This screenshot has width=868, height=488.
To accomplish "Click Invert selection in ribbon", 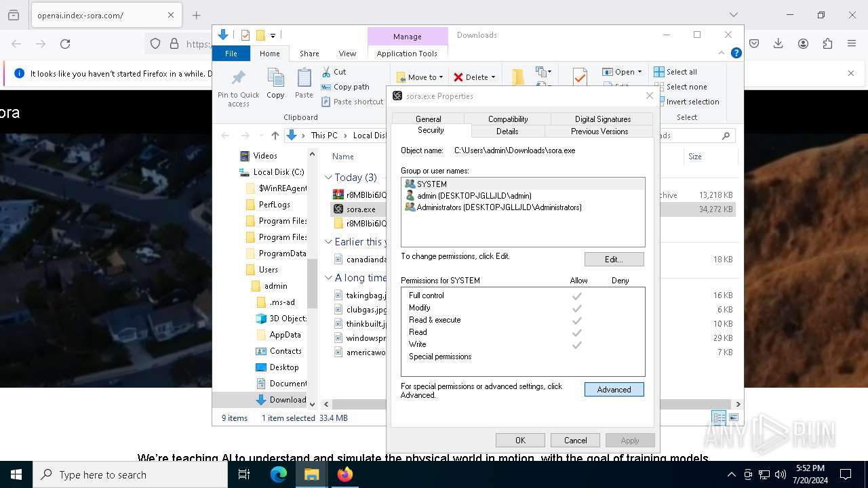I will pyautogui.click(x=686, y=102).
